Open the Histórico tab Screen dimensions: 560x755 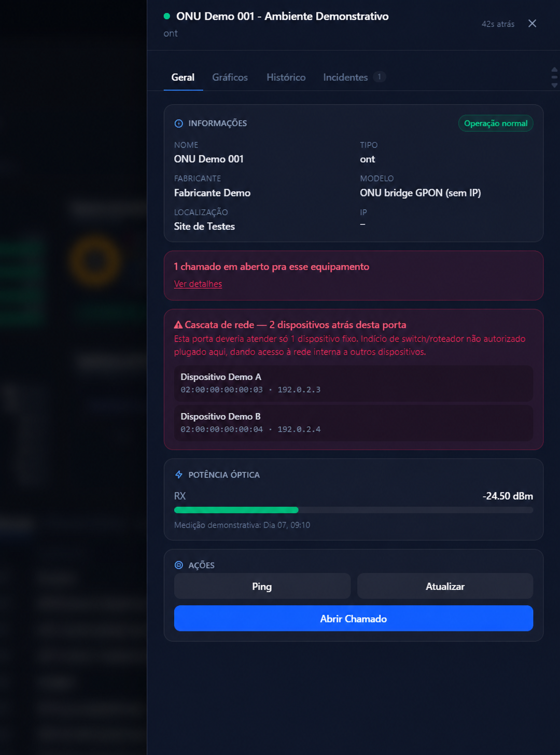[x=286, y=77]
